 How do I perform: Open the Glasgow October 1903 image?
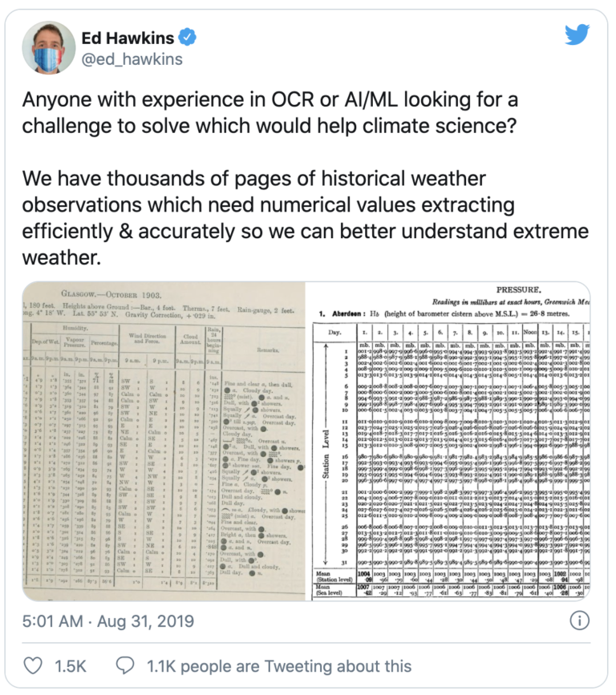coord(164,442)
